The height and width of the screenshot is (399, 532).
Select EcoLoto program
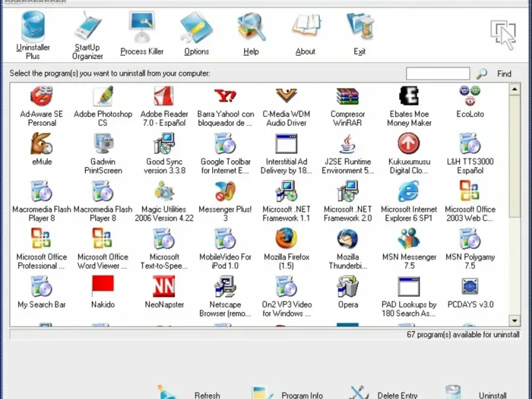click(x=470, y=102)
